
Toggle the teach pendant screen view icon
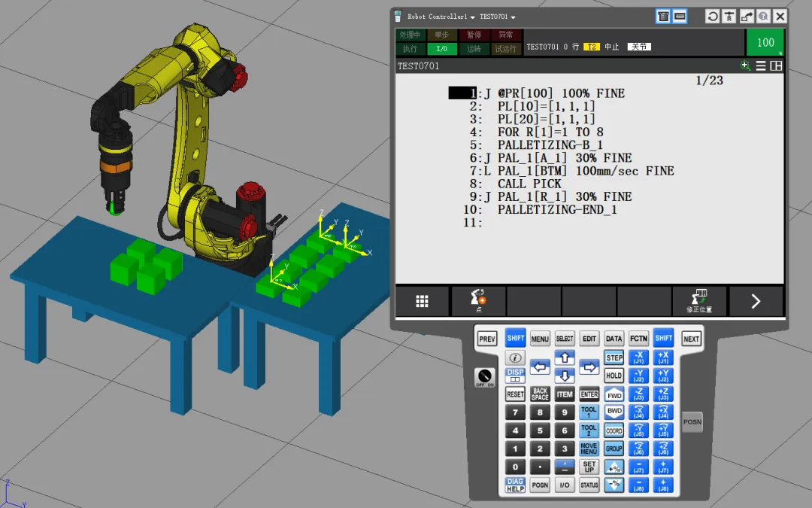(x=663, y=17)
